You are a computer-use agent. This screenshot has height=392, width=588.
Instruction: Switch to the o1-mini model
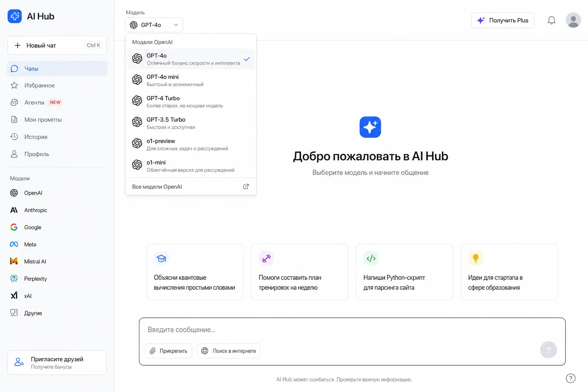191,166
